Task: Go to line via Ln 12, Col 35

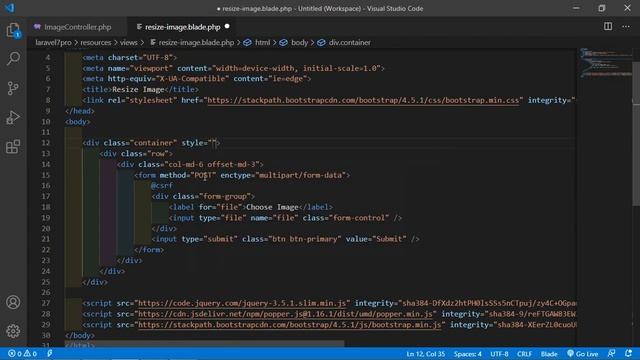Action: pos(425,353)
